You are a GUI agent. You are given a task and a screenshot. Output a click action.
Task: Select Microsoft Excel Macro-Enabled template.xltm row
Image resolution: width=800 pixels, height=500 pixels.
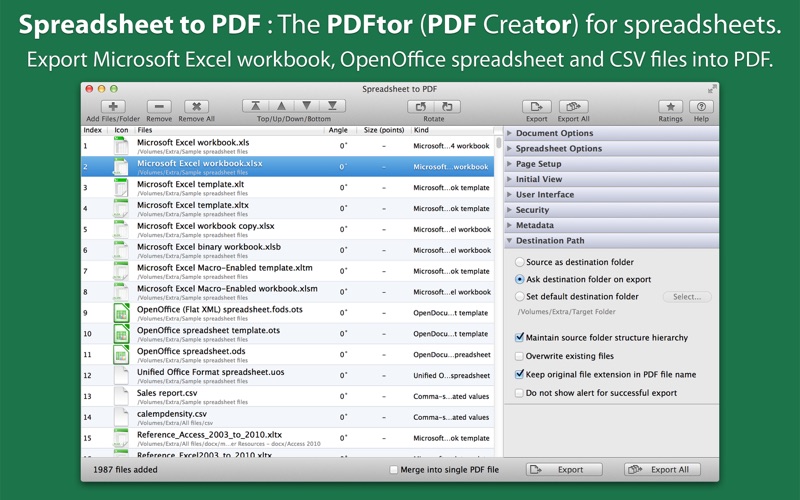288,271
